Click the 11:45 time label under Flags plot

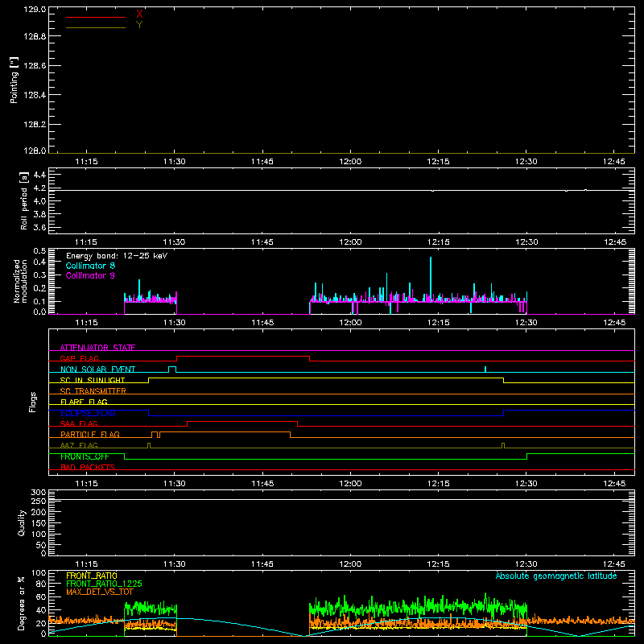262,484
